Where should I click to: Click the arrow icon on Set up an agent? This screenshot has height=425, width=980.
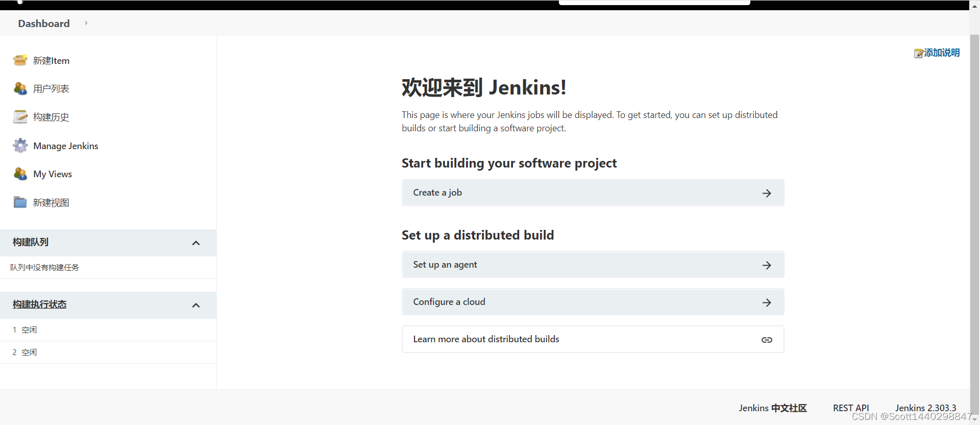click(767, 265)
